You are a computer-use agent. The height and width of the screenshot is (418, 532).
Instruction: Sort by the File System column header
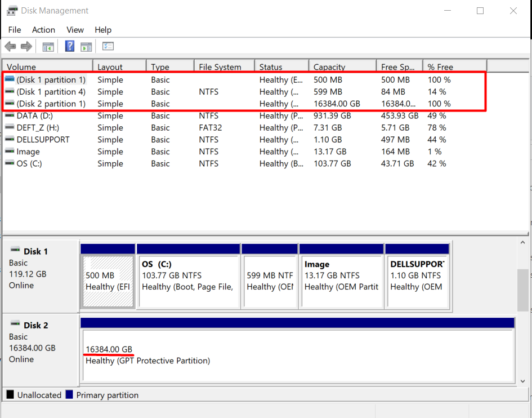click(225, 66)
